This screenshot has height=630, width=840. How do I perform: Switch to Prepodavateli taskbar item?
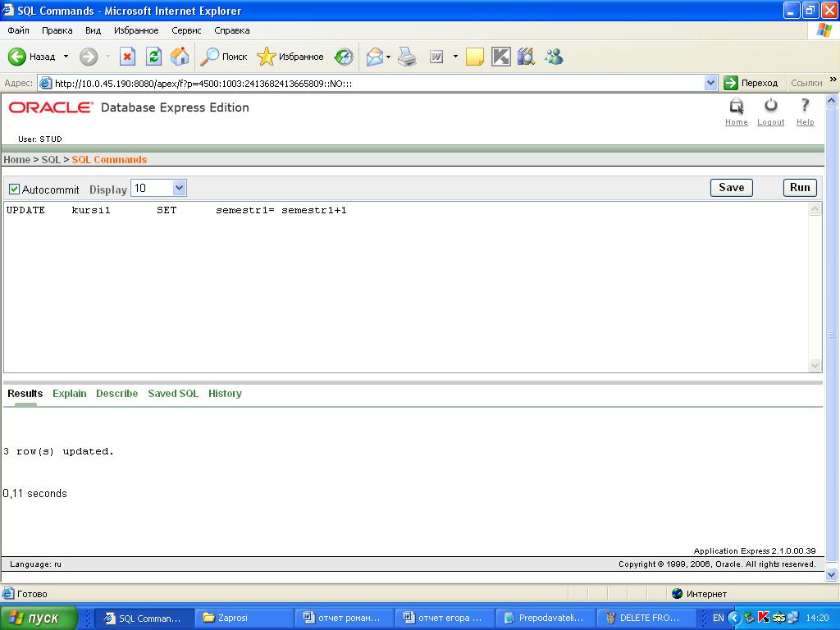545,618
